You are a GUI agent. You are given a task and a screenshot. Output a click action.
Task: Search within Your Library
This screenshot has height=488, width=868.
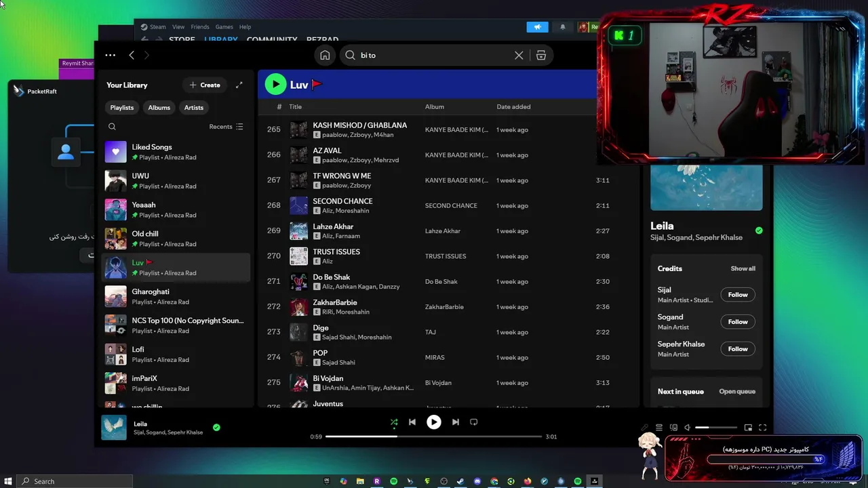[112, 127]
